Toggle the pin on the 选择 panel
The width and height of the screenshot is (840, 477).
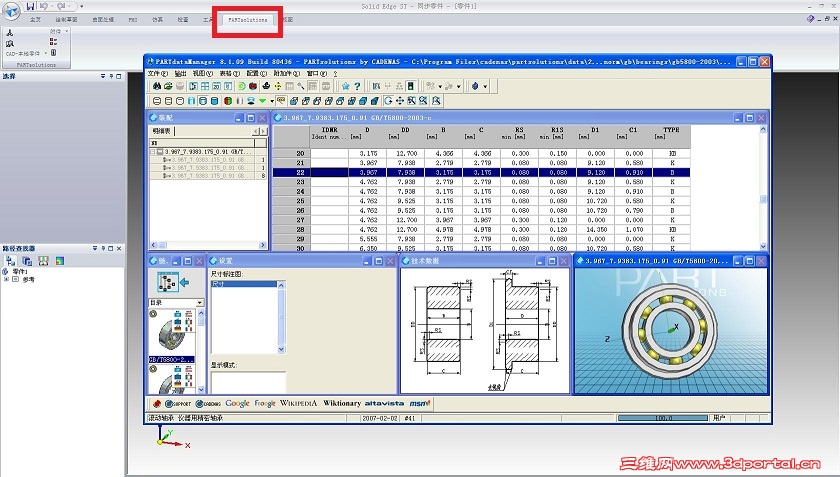pyautogui.click(x=111, y=77)
